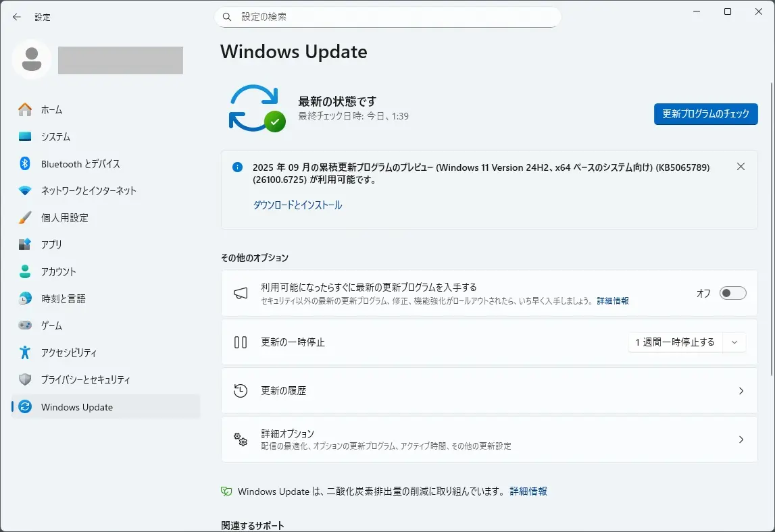Click the ダウンロードとインストール link
Screen dimensions: 775x532
297,205
